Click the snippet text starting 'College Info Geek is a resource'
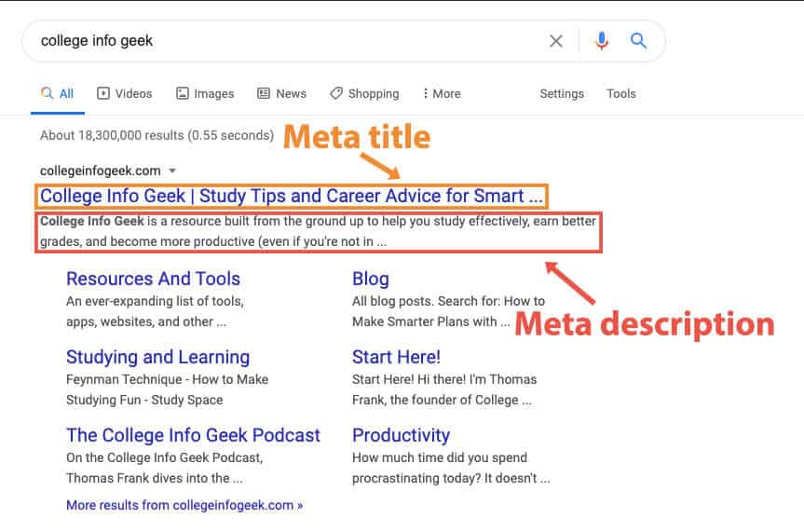 pyautogui.click(x=318, y=231)
